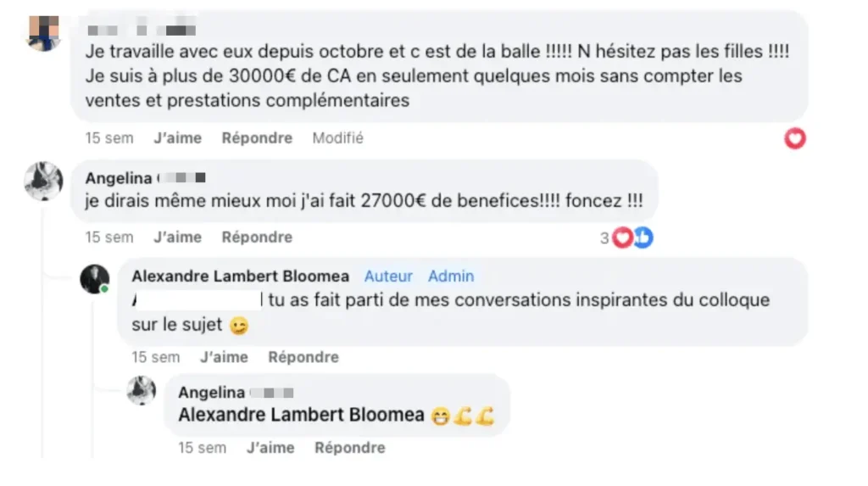Open the Alexandre Lambert Bloomea author name link

click(x=241, y=277)
